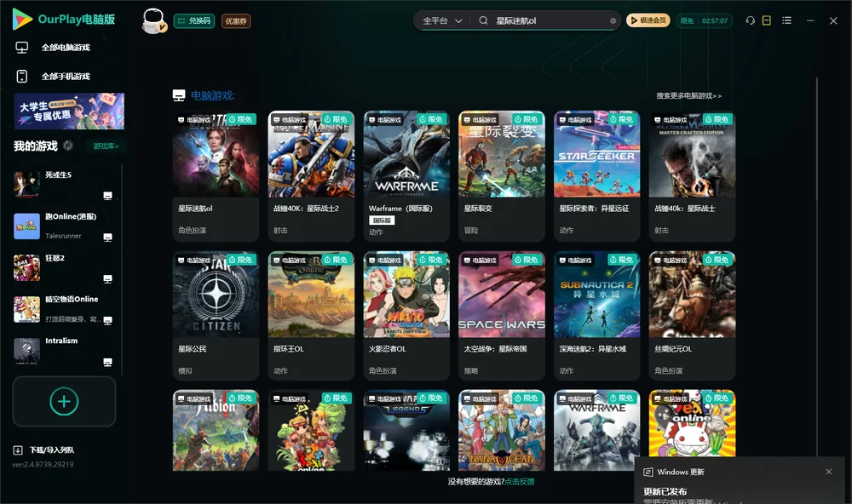
Task: Open the 星际公民 game card
Action: tap(216, 316)
